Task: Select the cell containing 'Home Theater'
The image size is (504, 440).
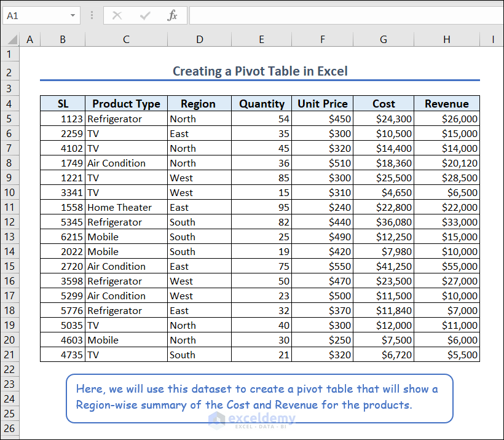Action: point(125,207)
